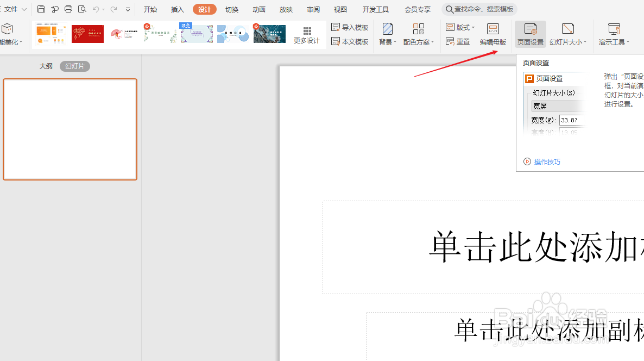Expand the undo history dropdown arrow
Image resolution: width=644 pixels, height=361 pixels.
tap(104, 9)
